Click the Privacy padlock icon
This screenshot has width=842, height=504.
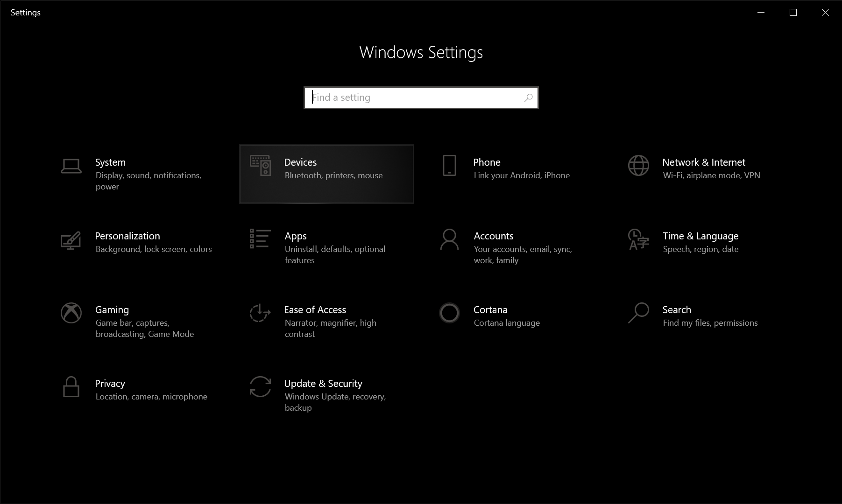coord(71,387)
